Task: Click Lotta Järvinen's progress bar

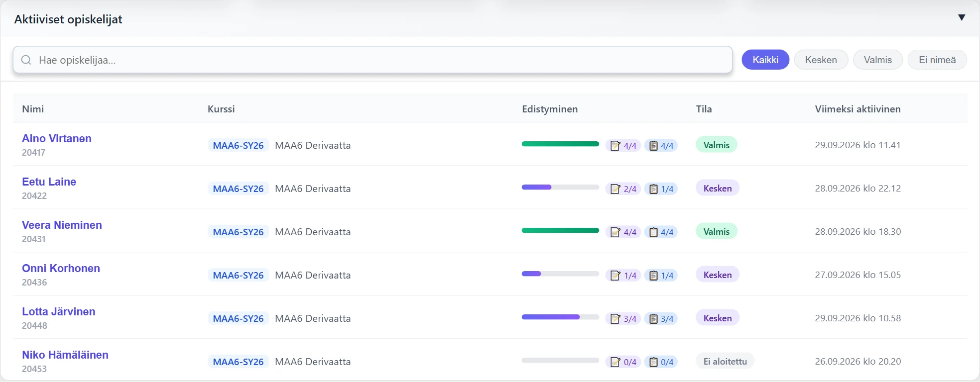Action: [560, 317]
